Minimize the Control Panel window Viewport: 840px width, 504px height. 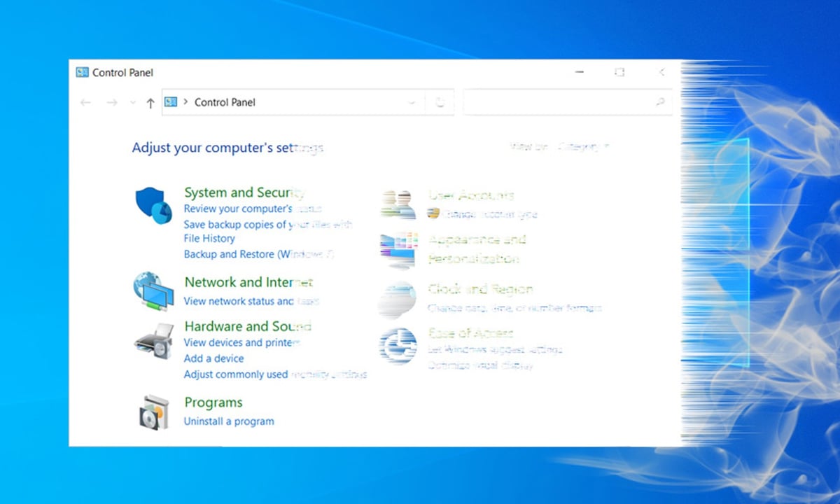coord(580,72)
